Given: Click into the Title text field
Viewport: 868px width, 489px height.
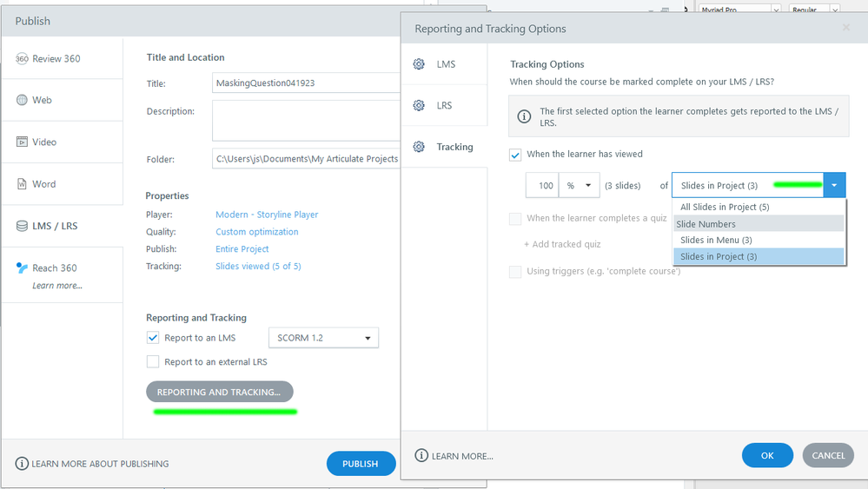Looking at the screenshot, I should (x=304, y=84).
